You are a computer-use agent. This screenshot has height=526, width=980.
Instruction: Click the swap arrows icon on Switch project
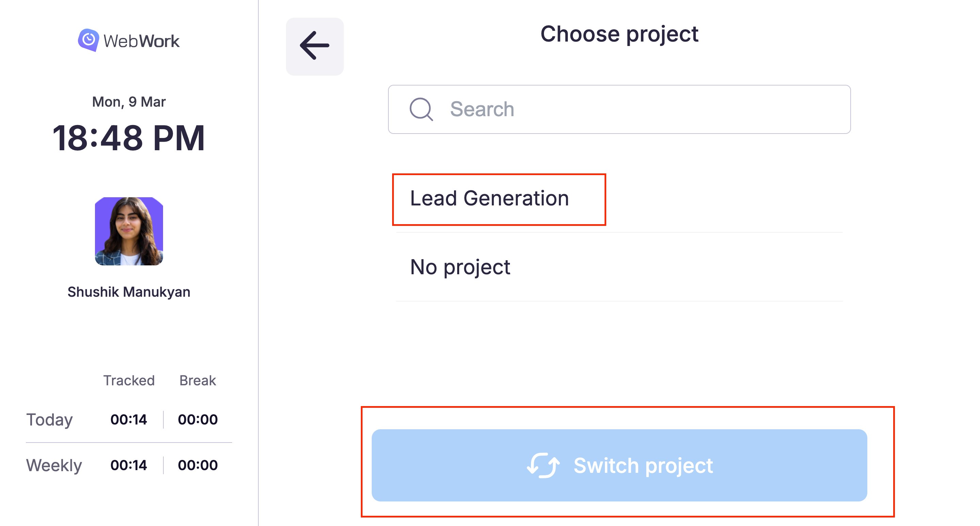coord(543,465)
